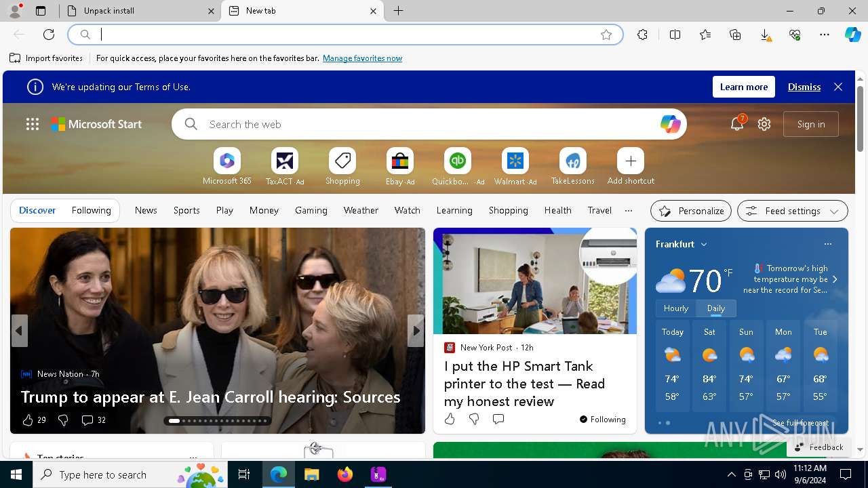Dislike the HP Smart Tank article
Image resolution: width=868 pixels, height=488 pixels.
pos(474,419)
